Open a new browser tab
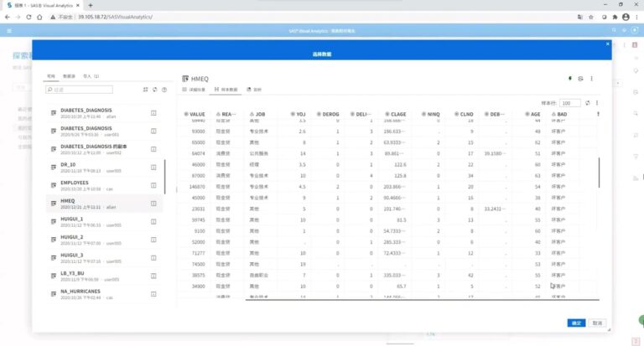The height and width of the screenshot is (346, 644). click(x=91, y=5)
